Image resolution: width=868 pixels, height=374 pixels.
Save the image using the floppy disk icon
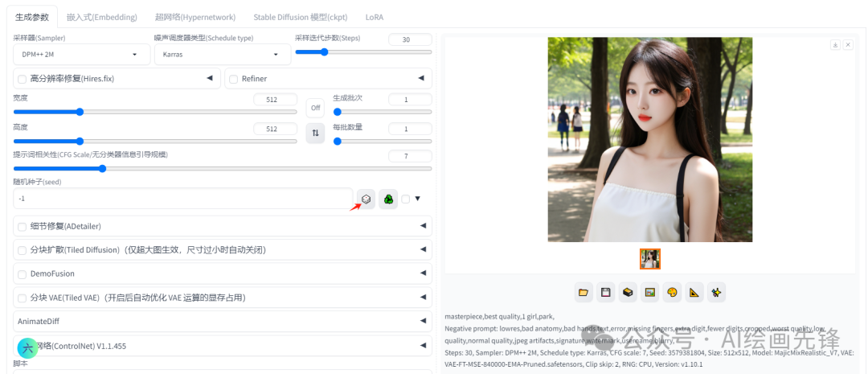click(605, 292)
